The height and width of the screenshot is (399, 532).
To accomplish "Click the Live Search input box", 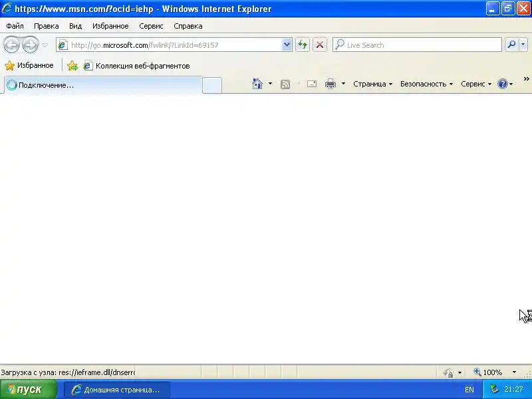I will [418, 45].
